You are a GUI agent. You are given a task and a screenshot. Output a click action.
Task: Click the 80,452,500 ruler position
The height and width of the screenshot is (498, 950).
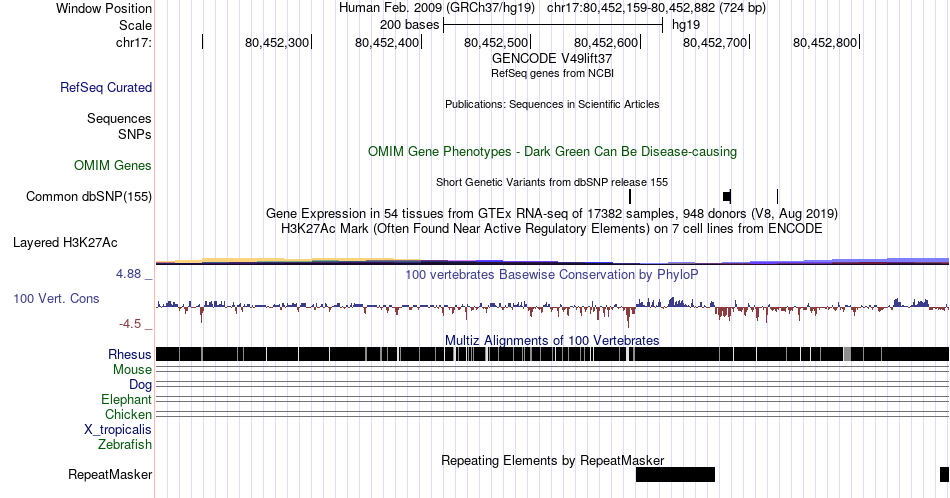(x=496, y=42)
